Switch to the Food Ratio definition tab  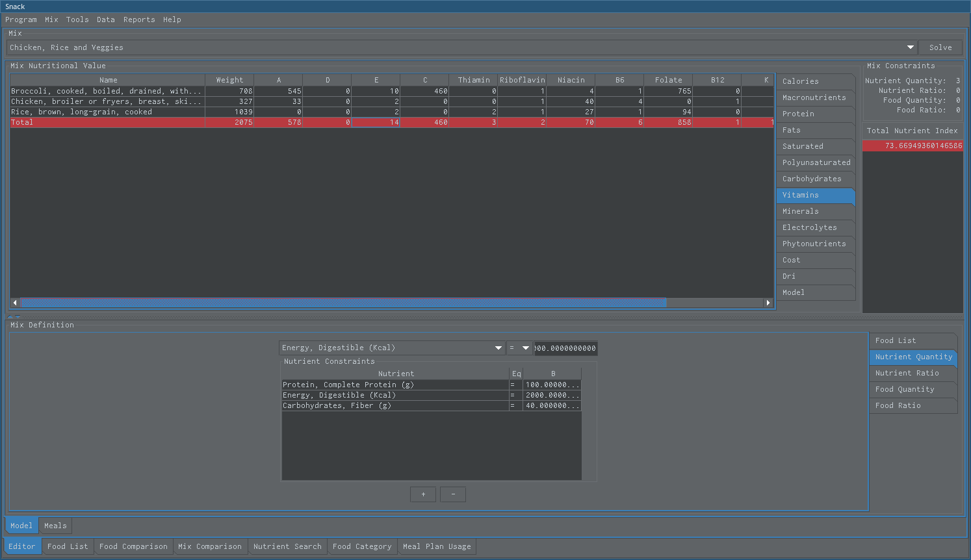point(913,405)
